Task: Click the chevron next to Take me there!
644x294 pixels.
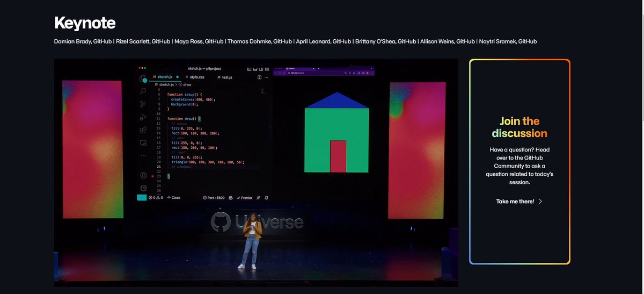Action: tap(540, 202)
